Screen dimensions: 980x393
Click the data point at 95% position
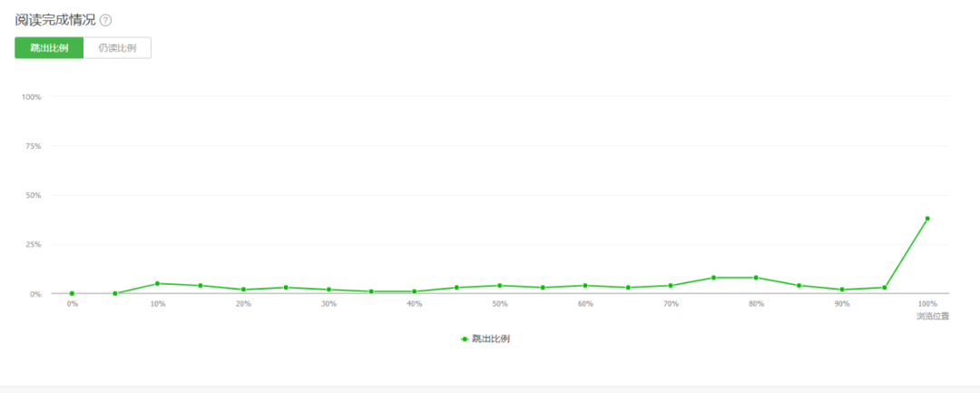[x=885, y=288]
